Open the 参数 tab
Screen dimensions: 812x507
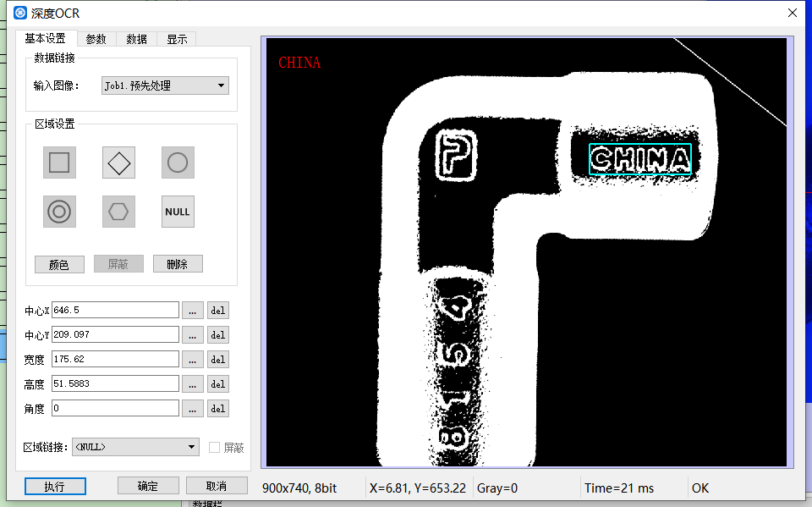click(96, 39)
